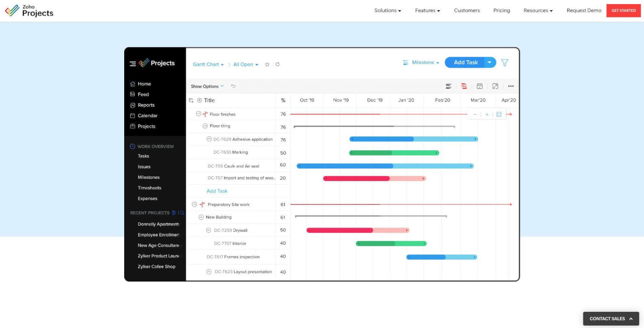Image resolution: width=644 pixels, height=328 pixels.
Task: Switch to the Pricing page
Action: (501, 10)
